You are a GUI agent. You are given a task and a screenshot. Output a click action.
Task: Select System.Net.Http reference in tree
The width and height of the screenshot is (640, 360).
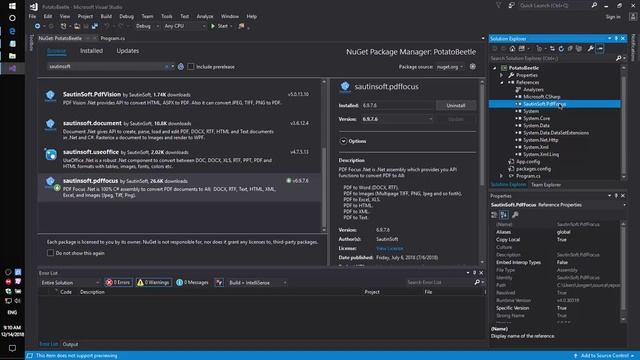(x=541, y=140)
